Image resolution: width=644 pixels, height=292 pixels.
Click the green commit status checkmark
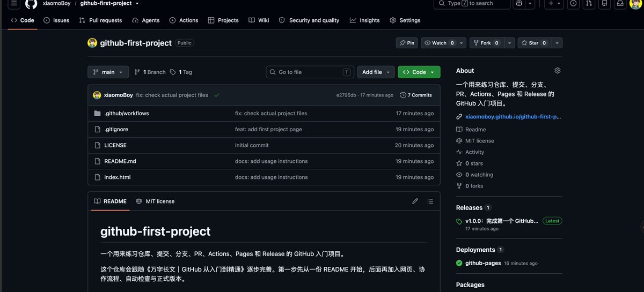(x=217, y=95)
